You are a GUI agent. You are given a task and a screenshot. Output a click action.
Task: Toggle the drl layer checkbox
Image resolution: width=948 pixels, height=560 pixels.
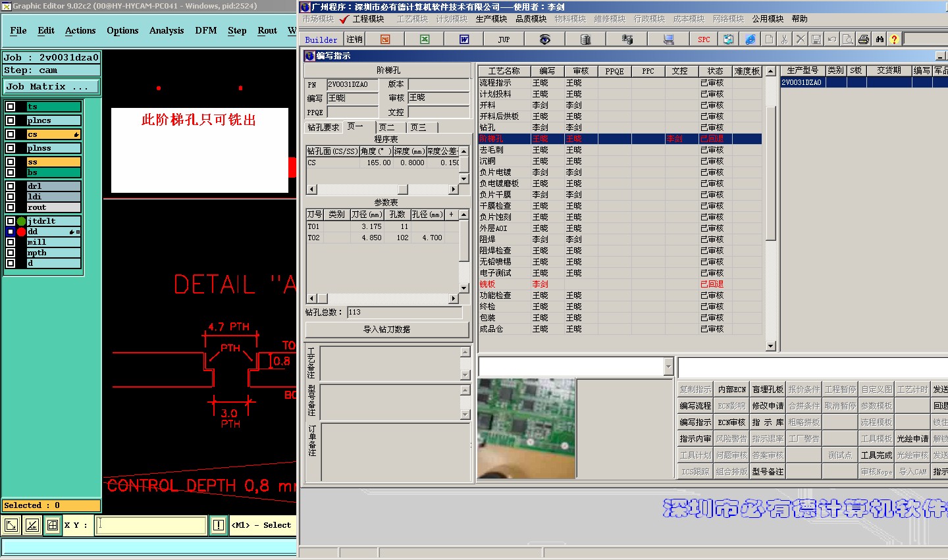point(11,186)
